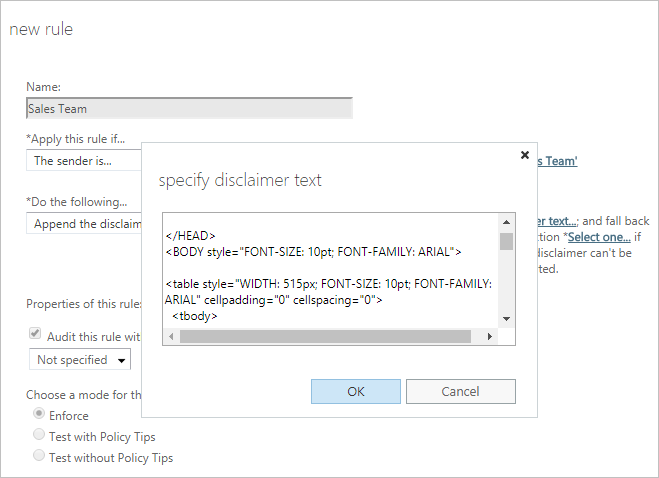The height and width of the screenshot is (478, 659).
Task: Open the Not specified severity dropdown
Action: 80,360
